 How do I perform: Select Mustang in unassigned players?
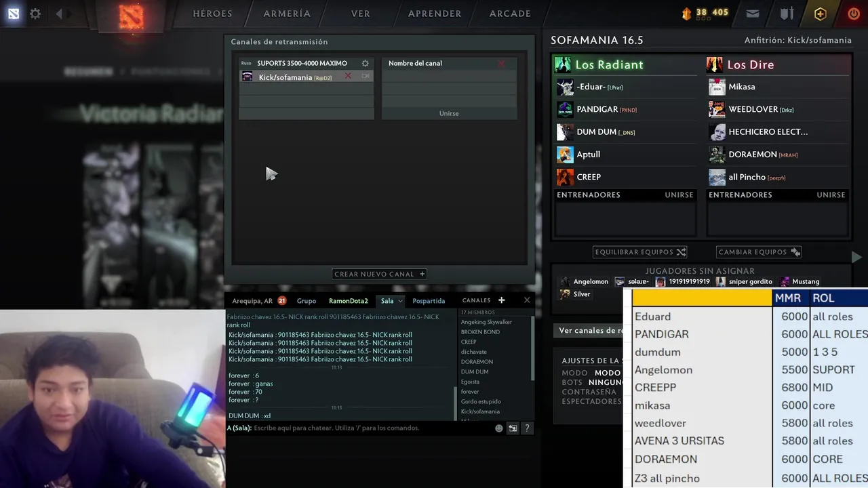pyautogui.click(x=800, y=281)
